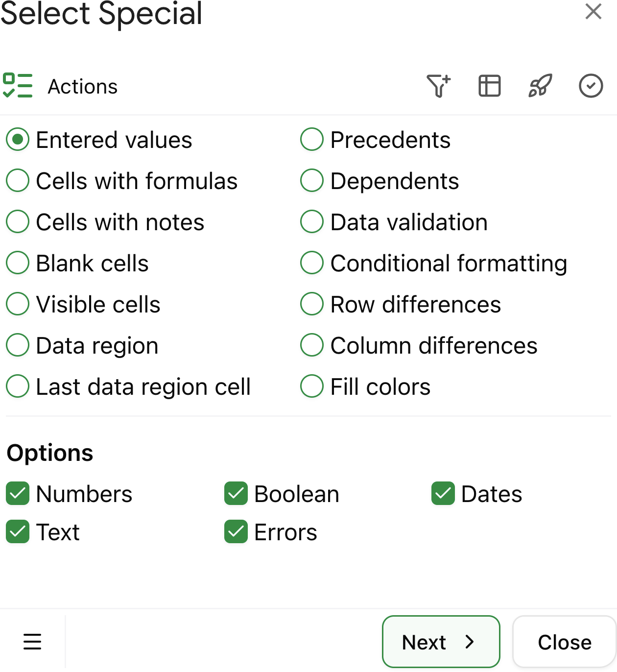This screenshot has width=617, height=672.
Task: Select Conditional formatting
Action: [311, 263]
